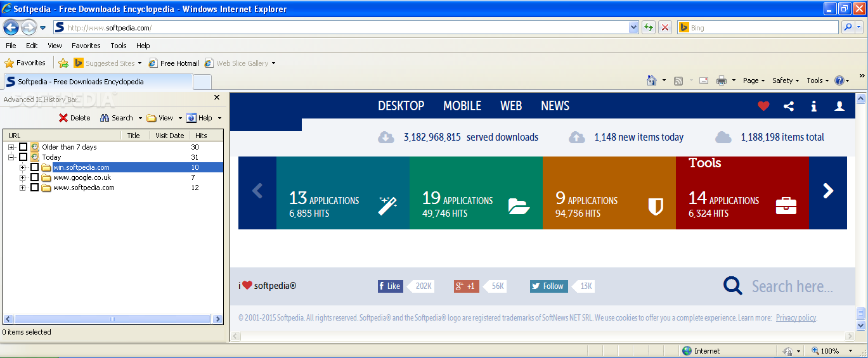The width and height of the screenshot is (868, 358).
Task: Tick the checkbox for www.google.co.uk
Action: (35, 177)
